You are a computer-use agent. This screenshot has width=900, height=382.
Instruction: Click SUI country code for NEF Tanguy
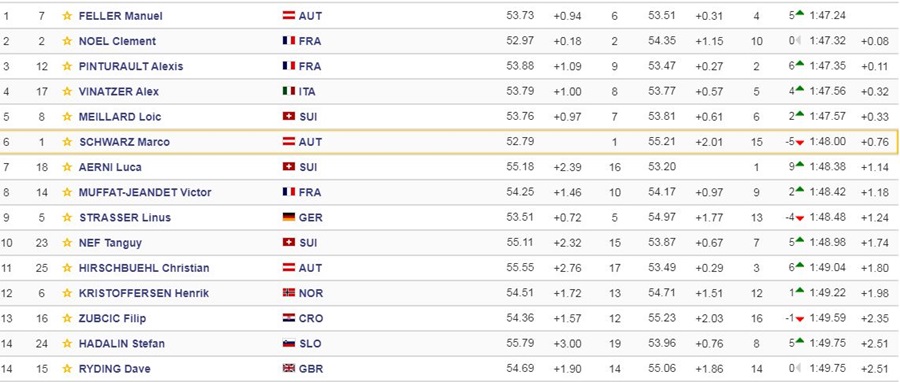[x=308, y=243]
